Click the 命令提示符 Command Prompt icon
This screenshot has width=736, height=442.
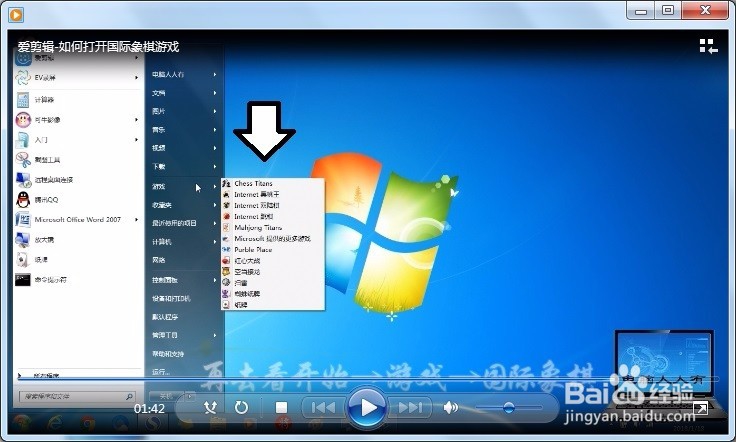pos(23,280)
